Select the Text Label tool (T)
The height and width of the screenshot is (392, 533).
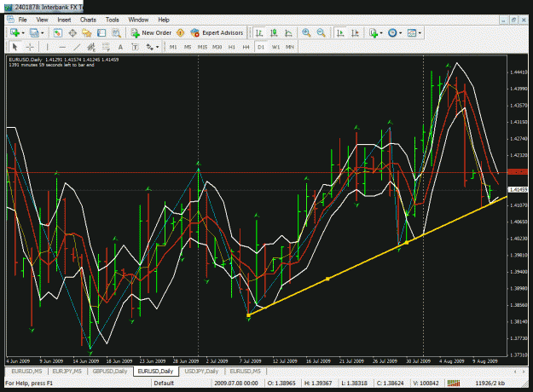[135, 47]
